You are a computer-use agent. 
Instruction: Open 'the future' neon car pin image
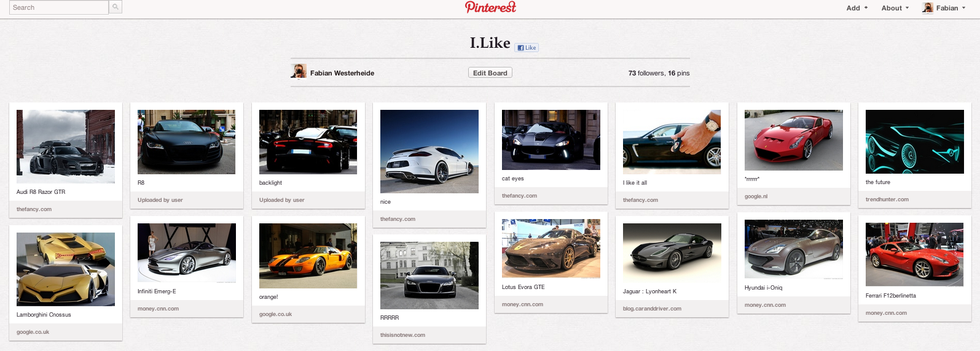click(x=915, y=142)
